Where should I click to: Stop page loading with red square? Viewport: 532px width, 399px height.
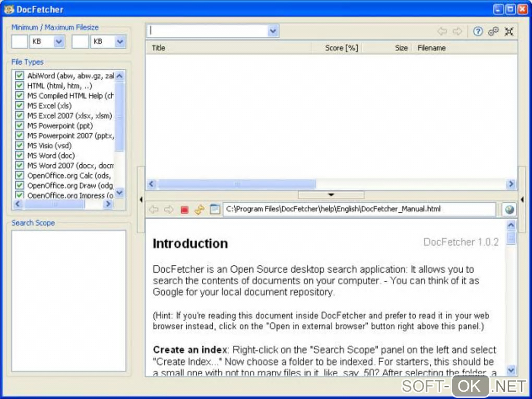tap(184, 210)
